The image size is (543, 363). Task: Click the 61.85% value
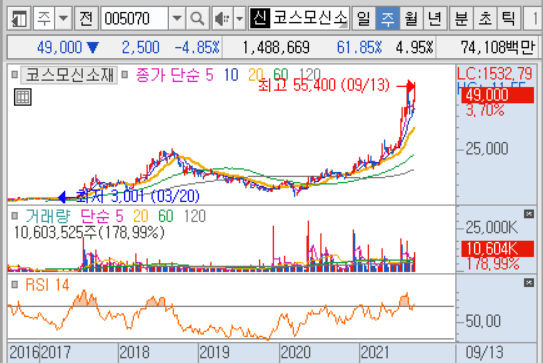[x=359, y=47]
